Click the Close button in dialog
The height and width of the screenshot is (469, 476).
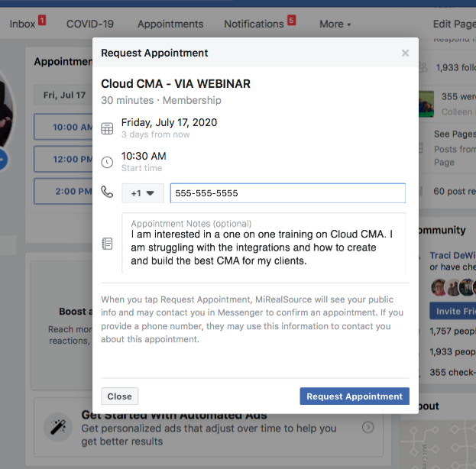point(120,396)
